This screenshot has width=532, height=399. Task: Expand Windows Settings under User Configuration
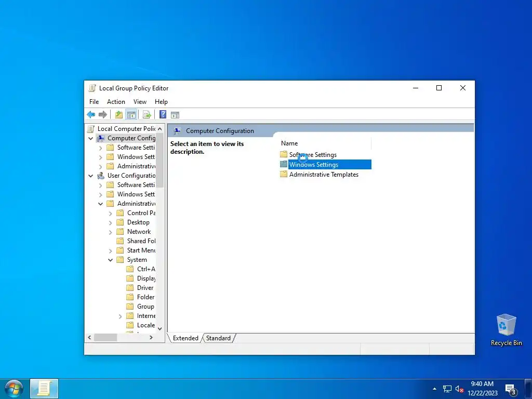(x=100, y=194)
